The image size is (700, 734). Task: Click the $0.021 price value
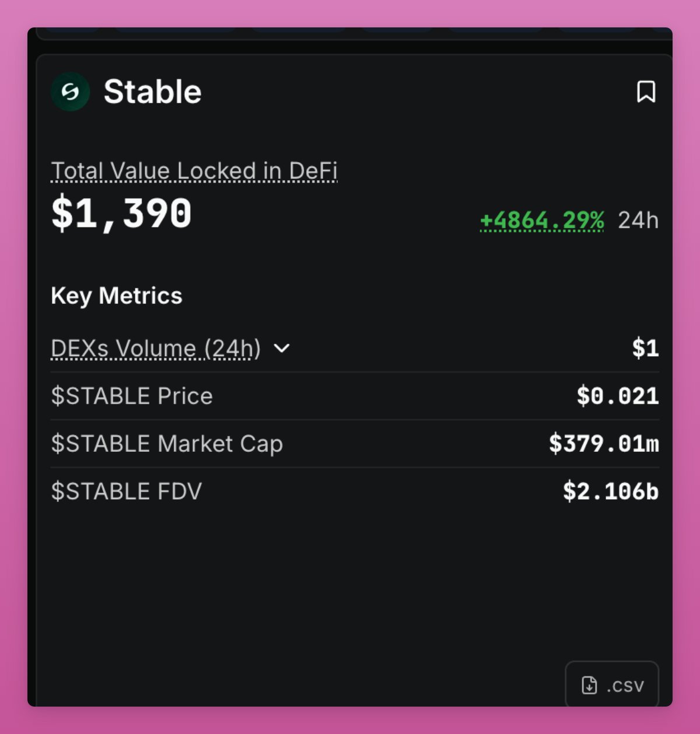click(x=617, y=396)
